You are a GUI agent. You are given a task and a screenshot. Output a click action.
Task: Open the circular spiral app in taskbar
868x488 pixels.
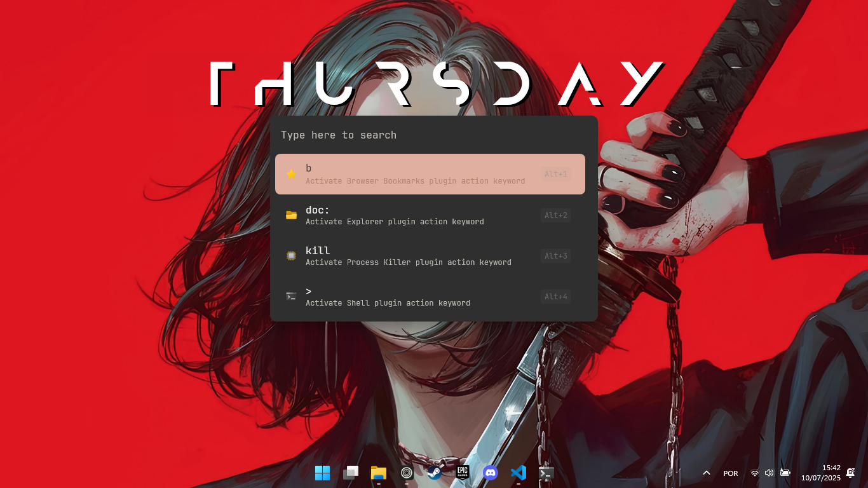point(407,473)
